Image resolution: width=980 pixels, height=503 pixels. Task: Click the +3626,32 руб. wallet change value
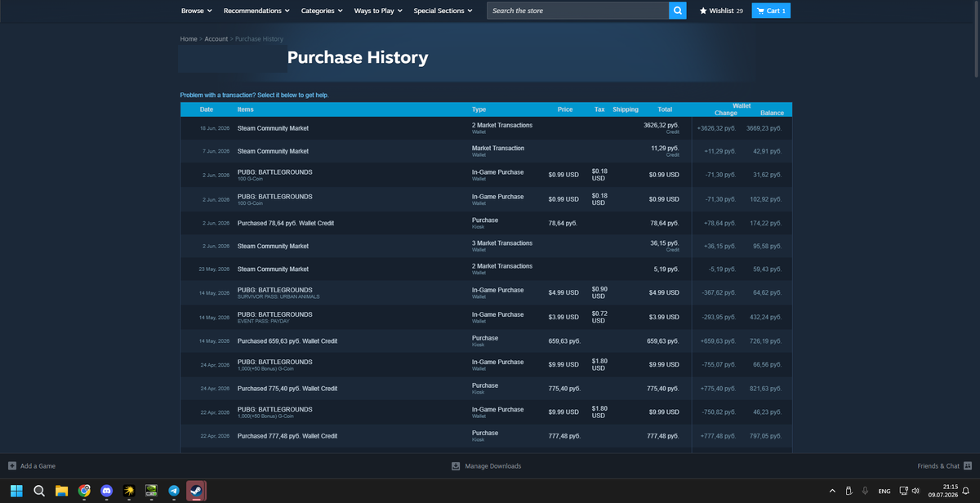click(x=716, y=128)
